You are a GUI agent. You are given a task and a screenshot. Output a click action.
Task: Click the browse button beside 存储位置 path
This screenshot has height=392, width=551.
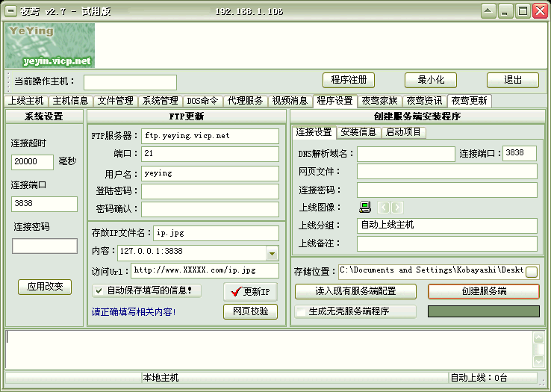click(531, 272)
